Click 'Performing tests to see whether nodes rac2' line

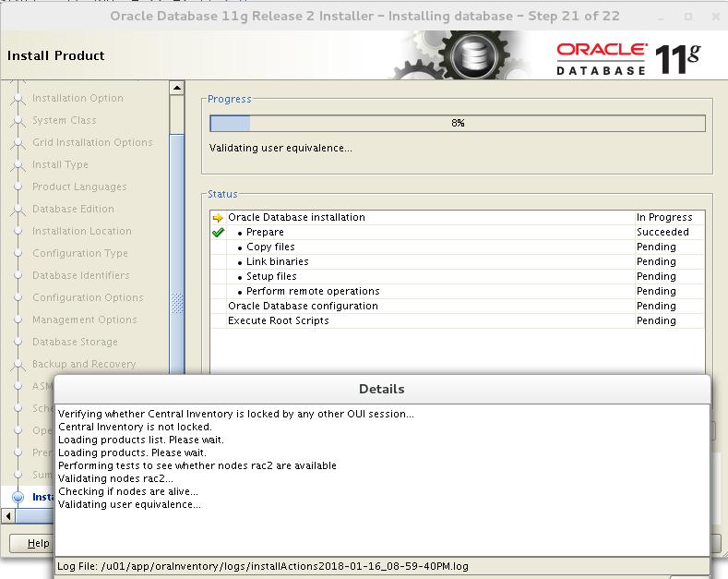click(197, 465)
